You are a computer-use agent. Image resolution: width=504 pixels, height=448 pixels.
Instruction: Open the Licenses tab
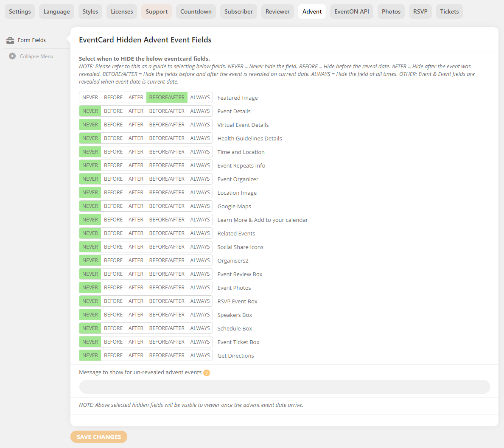(x=122, y=11)
